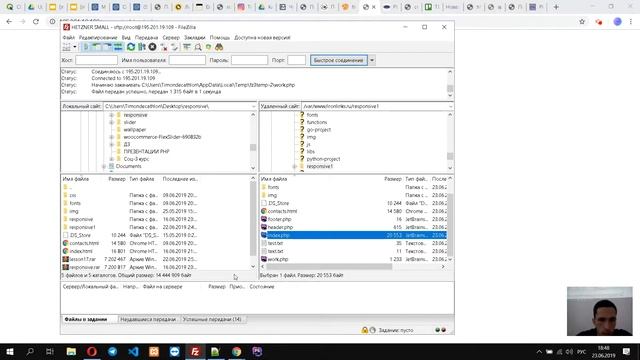
Task: Click the Имя пользователя input field
Action: [x=187, y=60]
